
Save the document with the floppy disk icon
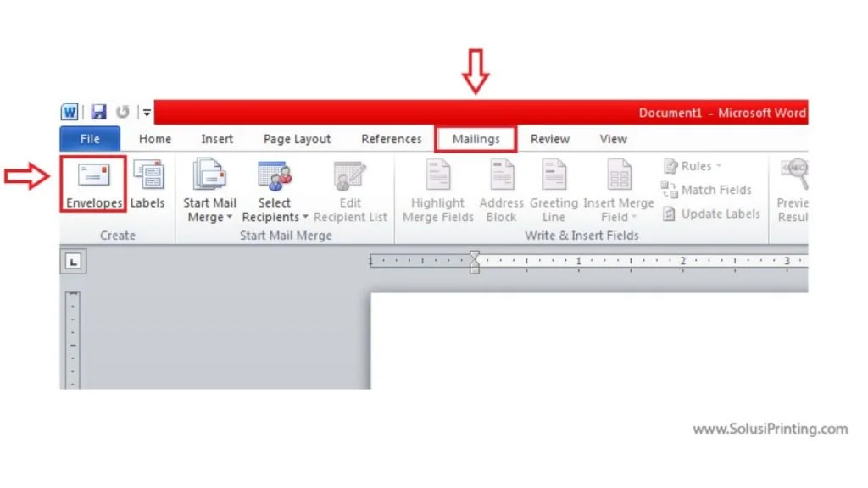click(x=98, y=113)
